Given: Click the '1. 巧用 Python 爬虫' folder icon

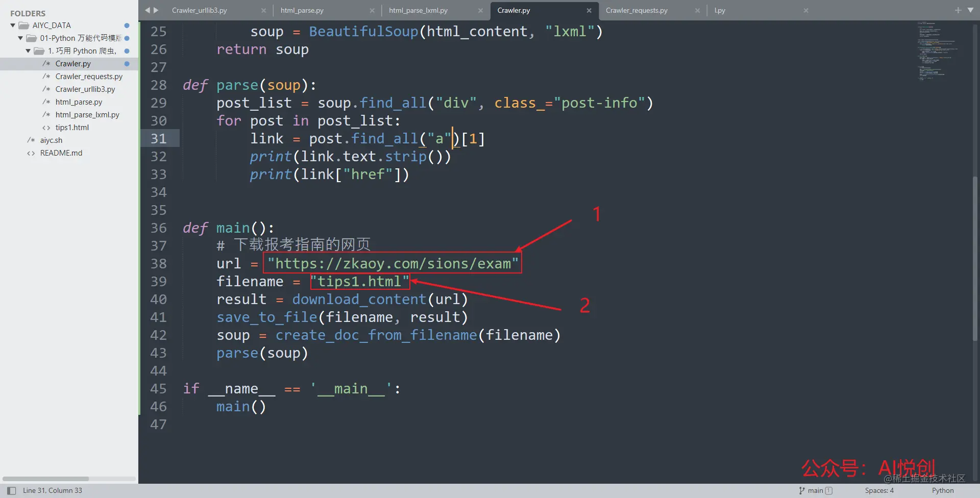Looking at the screenshot, I should tap(39, 51).
